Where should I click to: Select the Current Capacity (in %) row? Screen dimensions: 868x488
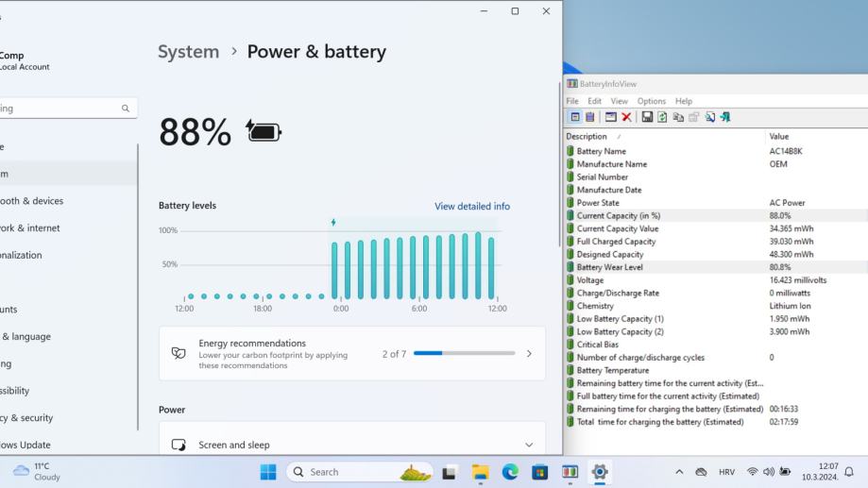tap(716, 216)
